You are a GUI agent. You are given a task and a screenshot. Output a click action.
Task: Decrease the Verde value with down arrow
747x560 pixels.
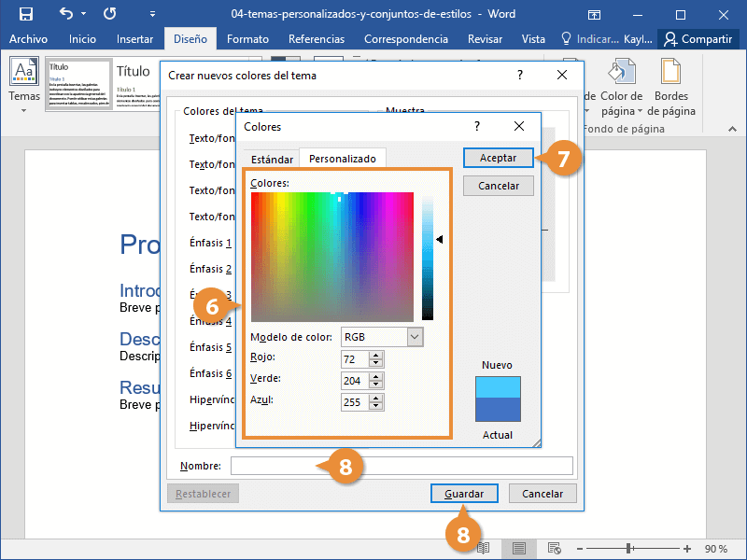[376, 385]
